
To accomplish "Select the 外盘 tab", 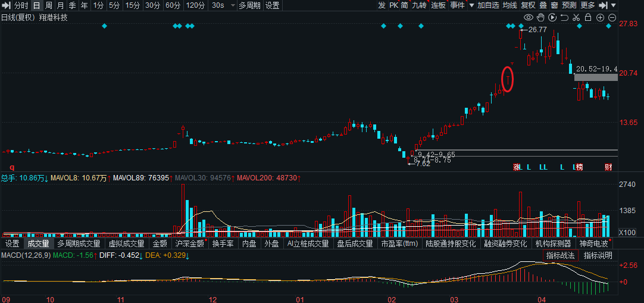I will [x=271, y=243].
